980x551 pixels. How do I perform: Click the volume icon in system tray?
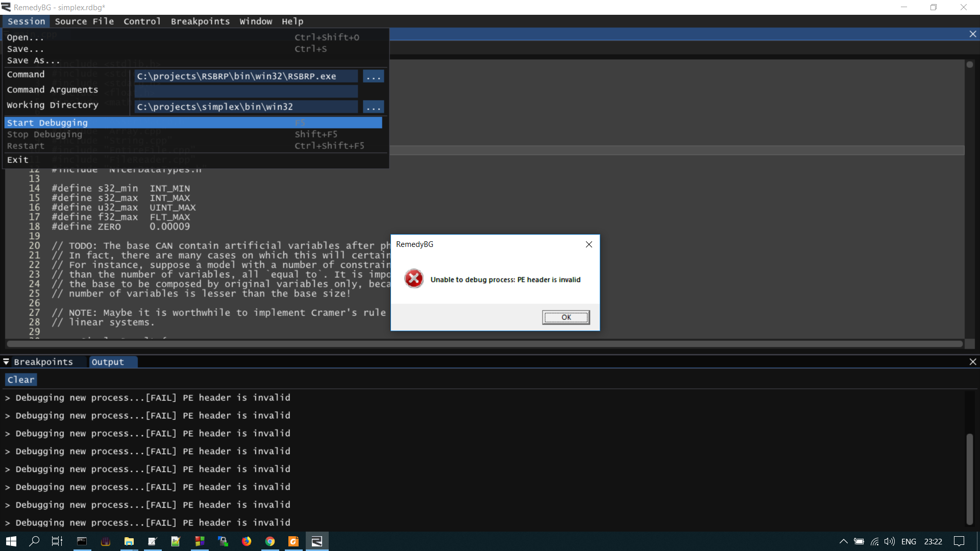click(x=890, y=541)
